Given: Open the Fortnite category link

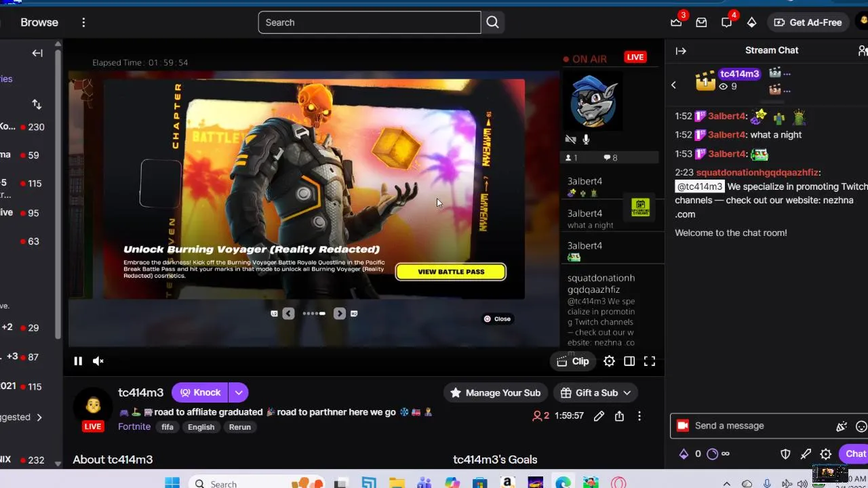Looking at the screenshot, I should coord(134,427).
